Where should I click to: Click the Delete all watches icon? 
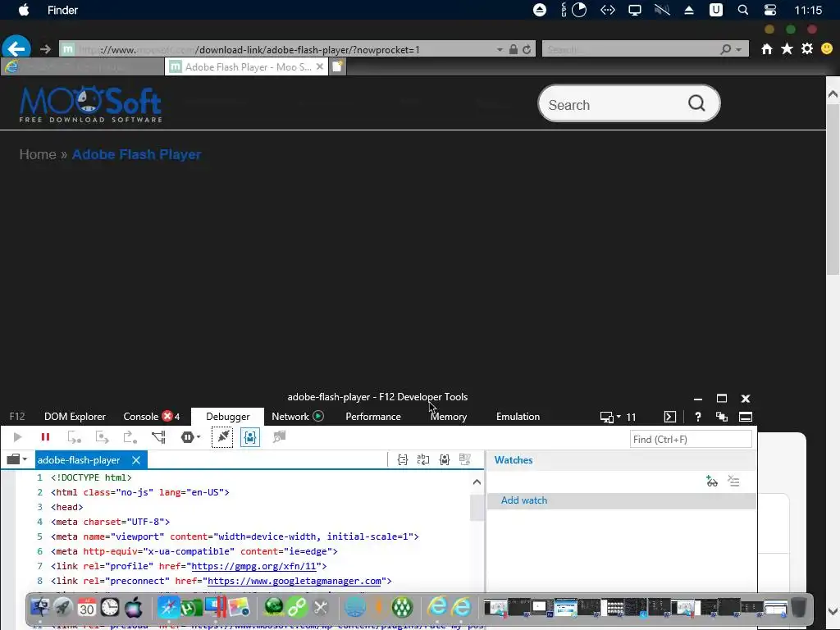(x=733, y=481)
